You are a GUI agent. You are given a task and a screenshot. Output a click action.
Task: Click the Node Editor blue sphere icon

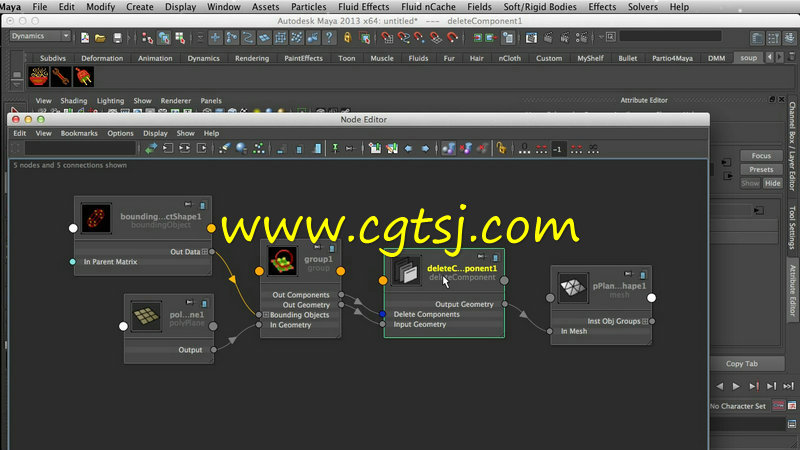[241, 148]
